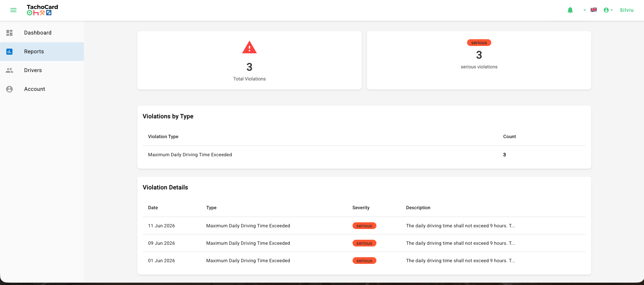644x285 pixels.
Task: Select the 09 Jun 2026 date cell
Action: [x=162, y=243]
